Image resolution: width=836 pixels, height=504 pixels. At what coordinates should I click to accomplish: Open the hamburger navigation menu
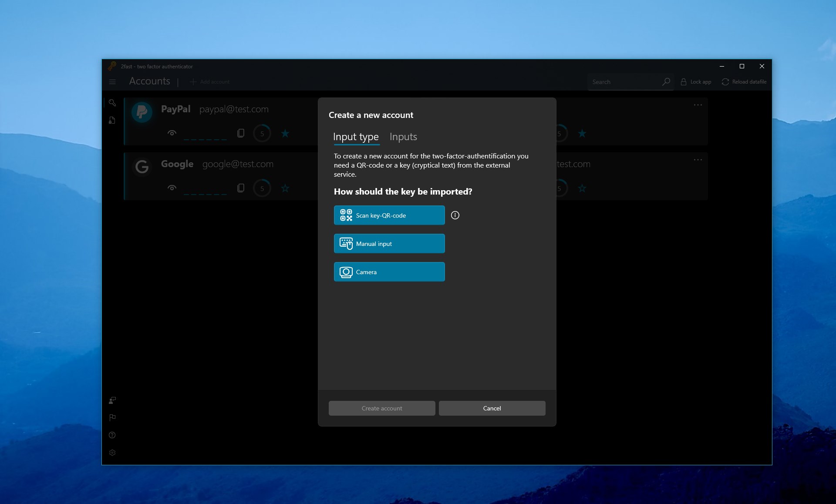(112, 82)
